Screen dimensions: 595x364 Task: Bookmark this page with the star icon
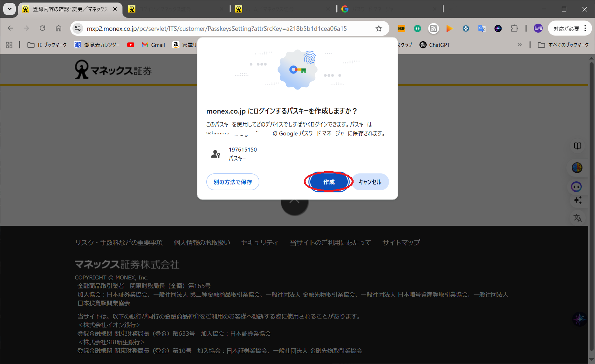(379, 29)
